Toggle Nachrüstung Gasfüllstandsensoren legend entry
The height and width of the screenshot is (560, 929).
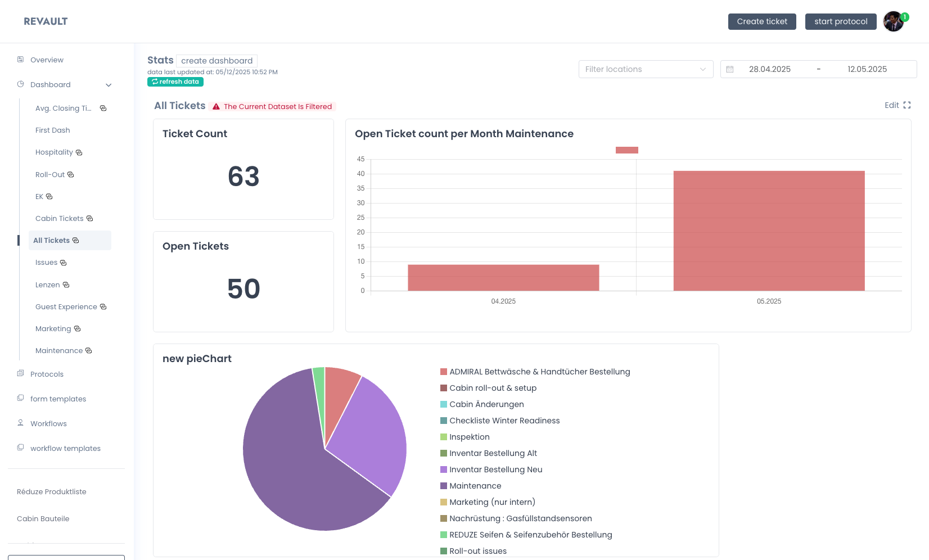tap(516, 518)
